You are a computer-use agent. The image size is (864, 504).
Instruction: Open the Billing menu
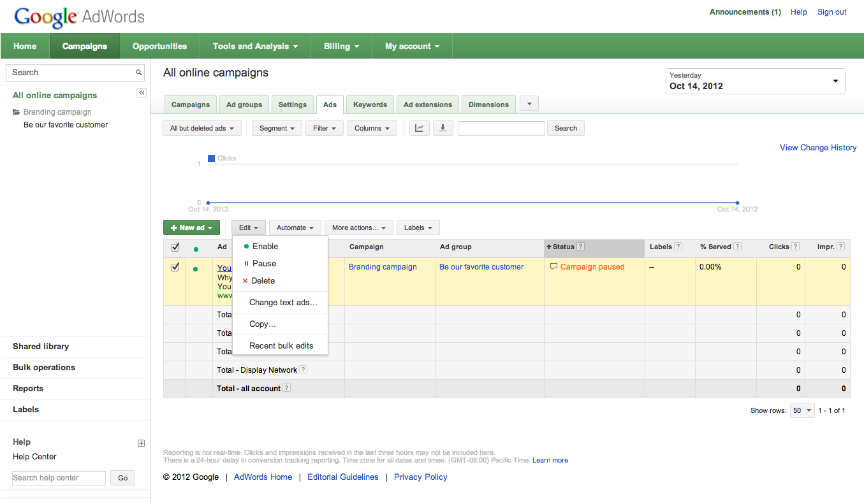[x=341, y=47]
